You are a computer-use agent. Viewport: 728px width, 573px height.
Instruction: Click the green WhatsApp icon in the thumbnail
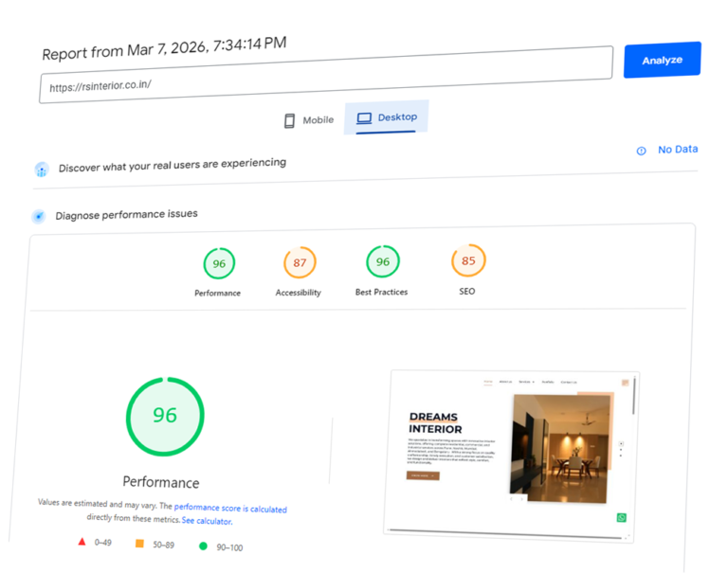pyautogui.click(x=622, y=517)
